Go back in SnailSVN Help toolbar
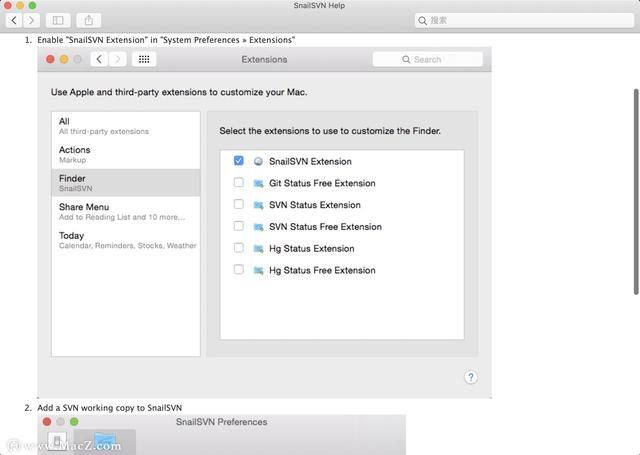Image resolution: width=640 pixels, height=455 pixels. [14, 20]
